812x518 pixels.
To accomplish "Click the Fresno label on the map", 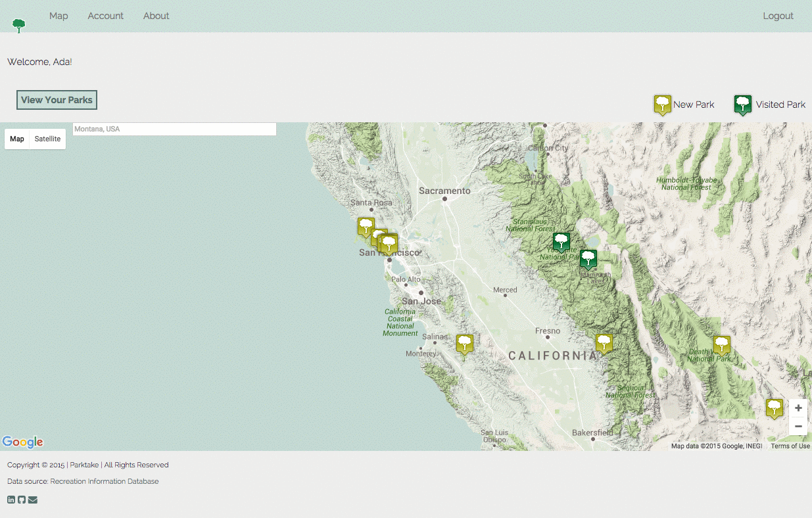I will pyautogui.click(x=548, y=331).
